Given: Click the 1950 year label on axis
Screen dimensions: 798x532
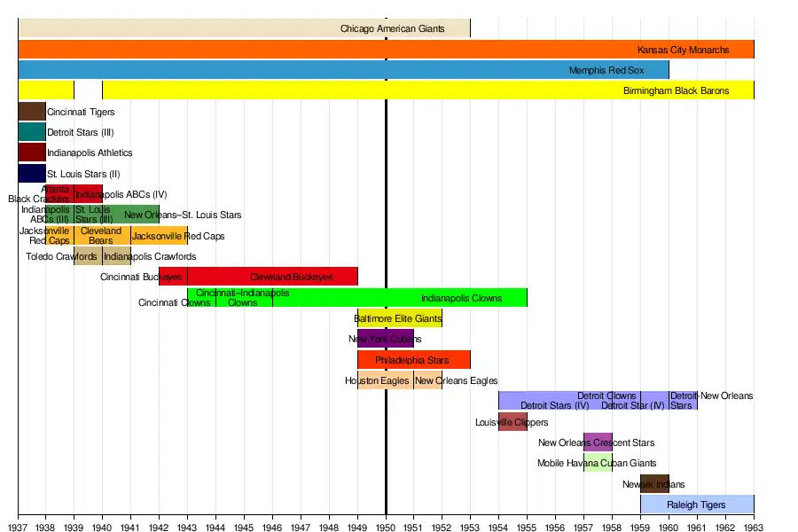Looking at the screenshot, I should [x=386, y=525].
